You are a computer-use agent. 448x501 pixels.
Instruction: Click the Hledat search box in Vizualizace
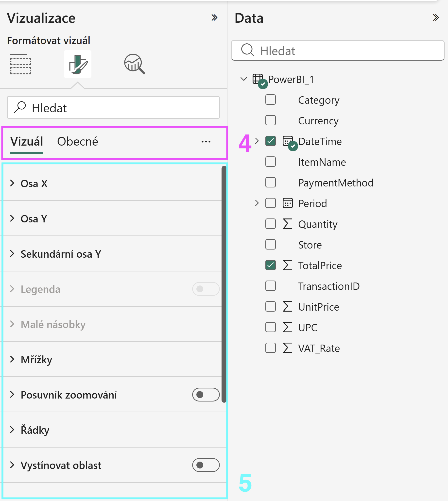(113, 108)
